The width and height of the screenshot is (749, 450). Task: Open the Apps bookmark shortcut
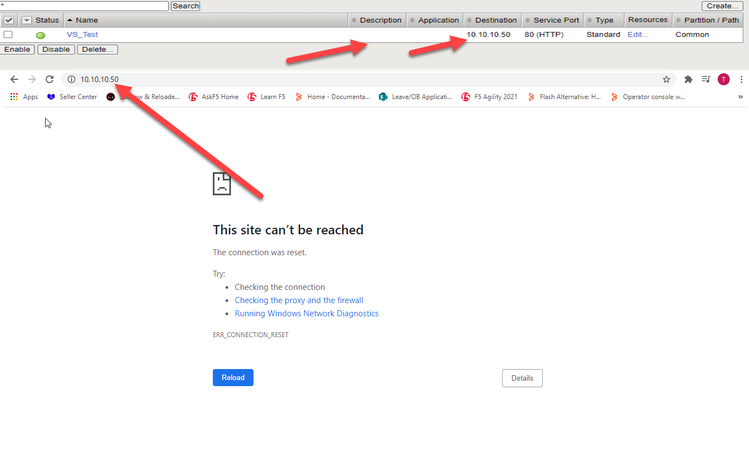[x=24, y=96]
